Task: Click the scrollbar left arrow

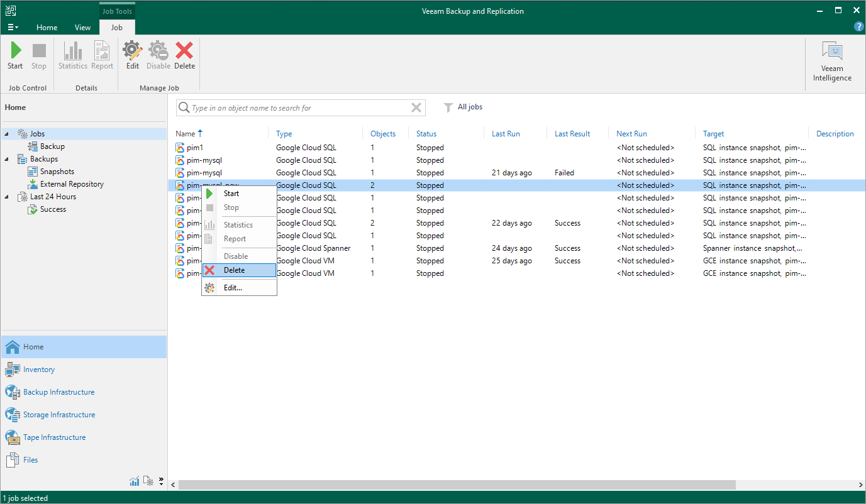Action: 173,485
